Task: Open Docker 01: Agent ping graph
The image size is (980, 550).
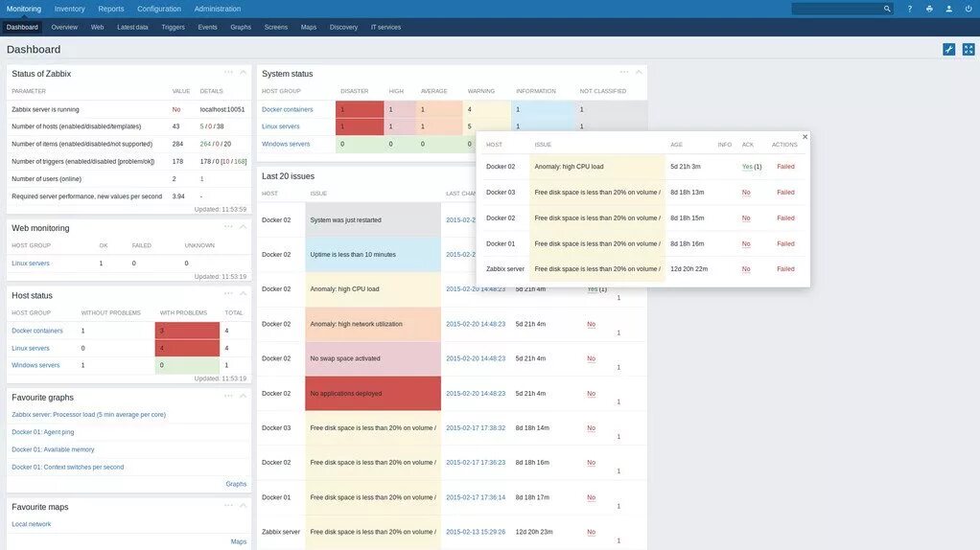Action: pyautogui.click(x=43, y=432)
